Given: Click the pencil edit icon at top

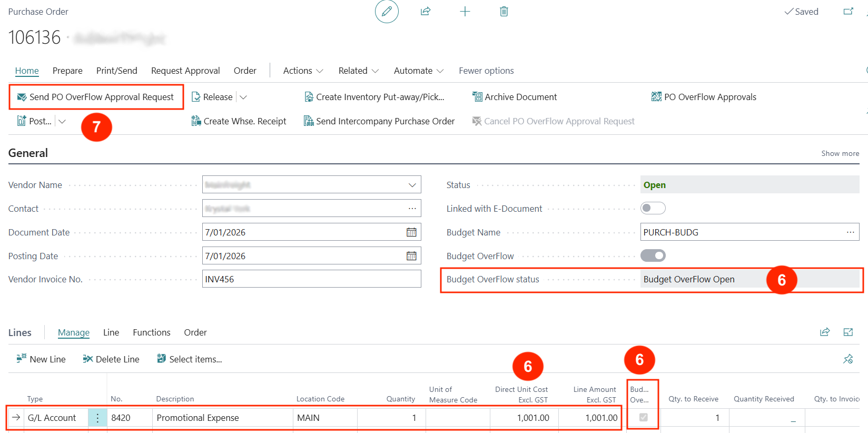Looking at the screenshot, I should pyautogui.click(x=387, y=12).
